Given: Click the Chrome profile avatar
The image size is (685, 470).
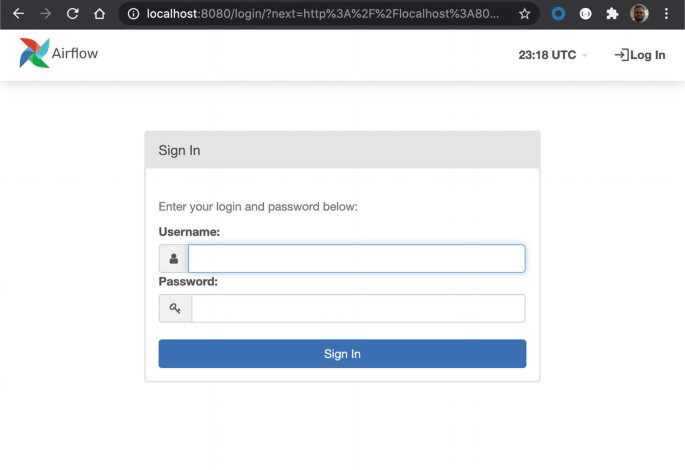Looking at the screenshot, I should (x=639, y=14).
